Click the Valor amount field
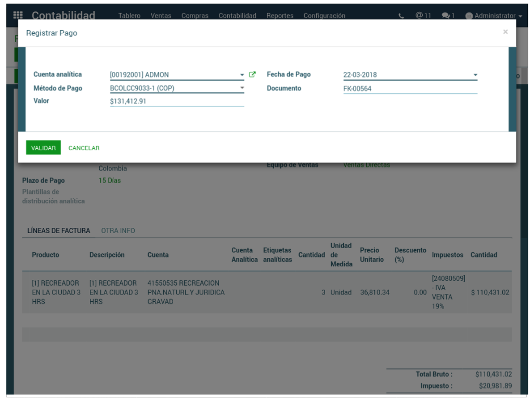 click(x=177, y=101)
